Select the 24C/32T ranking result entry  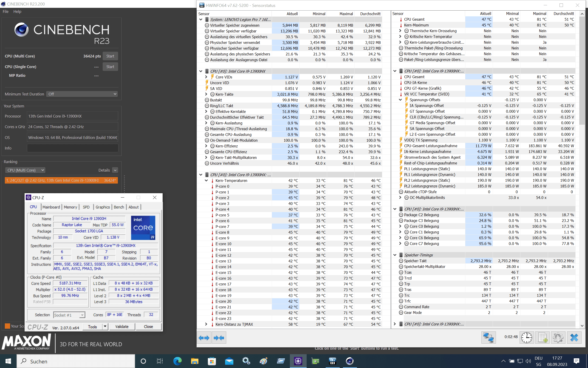click(x=61, y=180)
